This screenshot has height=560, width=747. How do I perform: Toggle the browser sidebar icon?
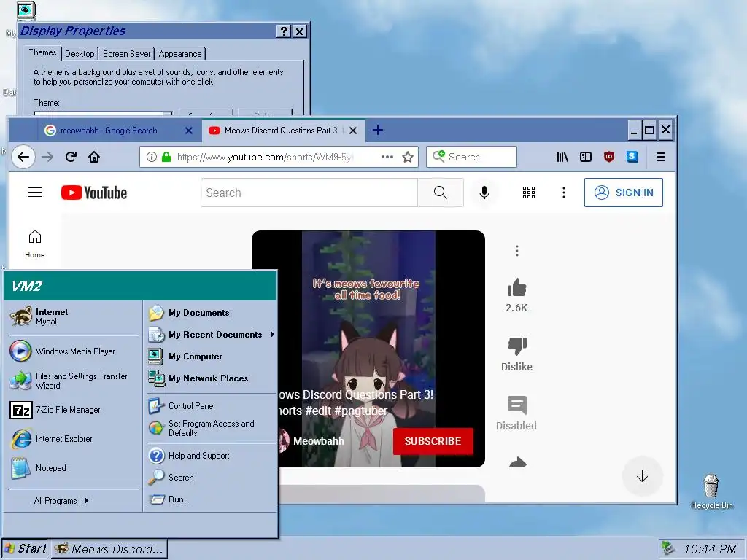(x=586, y=157)
